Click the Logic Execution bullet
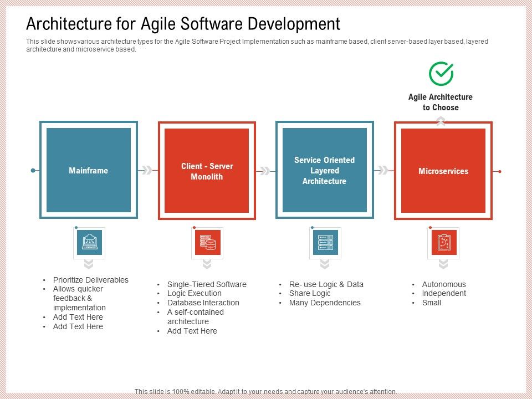The image size is (532, 399). (194, 293)
